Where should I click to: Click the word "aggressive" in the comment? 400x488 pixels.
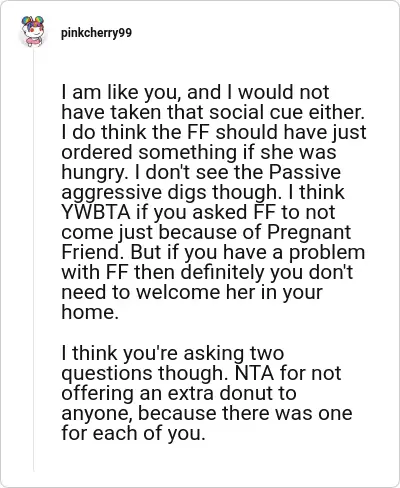106,193
